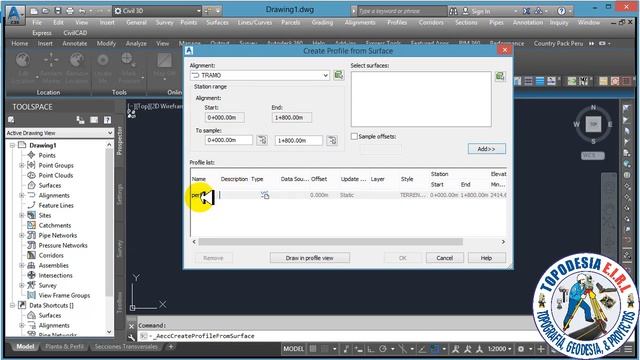640x360 pixels.
Task: Open the Alignment dropdown showing TRAMO
Action: pyautogui.click(x=260, y=76)
